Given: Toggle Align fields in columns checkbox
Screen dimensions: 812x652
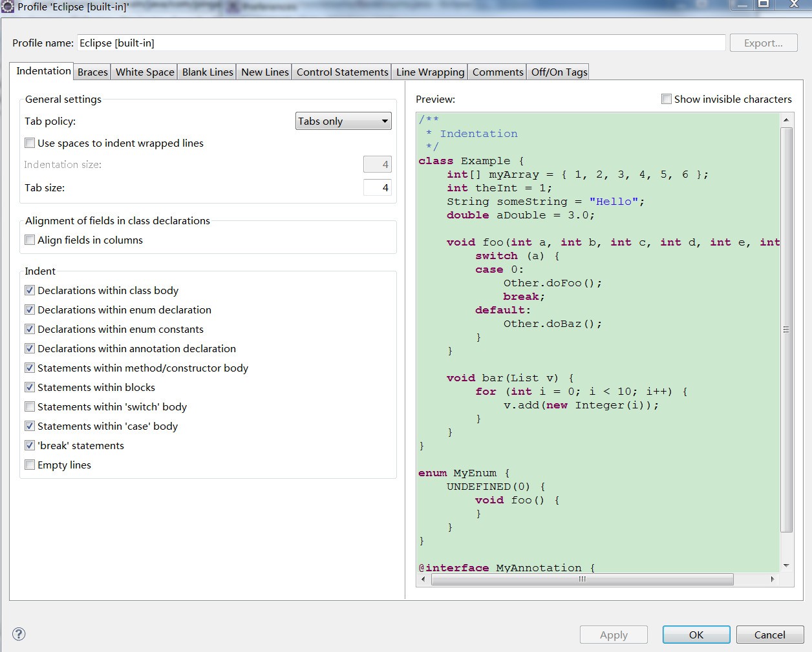Looking at the screenshot, I should [x=30, y=240].
